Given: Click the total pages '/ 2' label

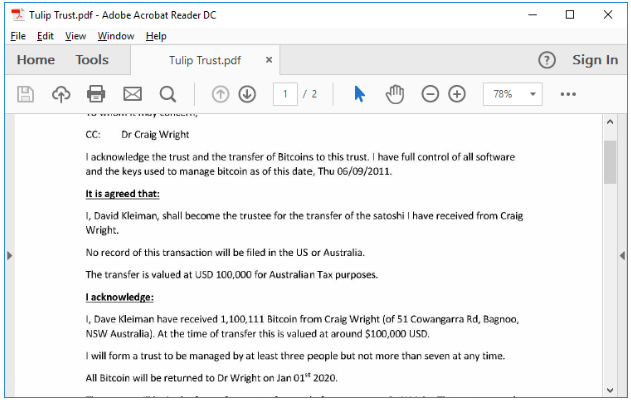Looking at the screenshot, I should tap(310, 94).
